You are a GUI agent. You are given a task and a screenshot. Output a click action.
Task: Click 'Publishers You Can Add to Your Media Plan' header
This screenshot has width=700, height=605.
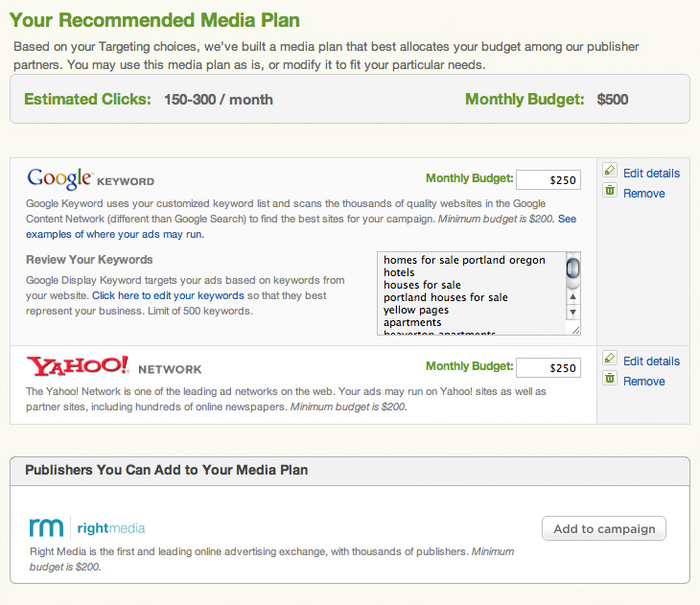click(x=167, y=470)
